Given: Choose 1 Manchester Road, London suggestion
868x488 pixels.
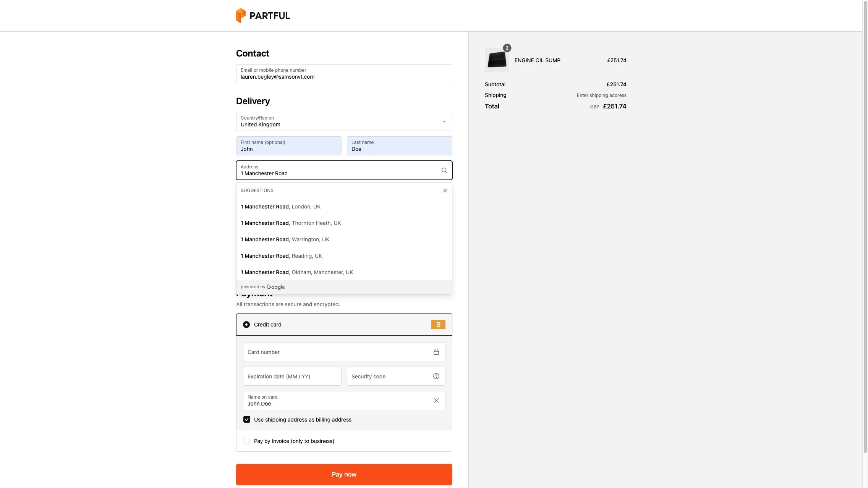Looking at the screenshot, I should pos(344,207).
